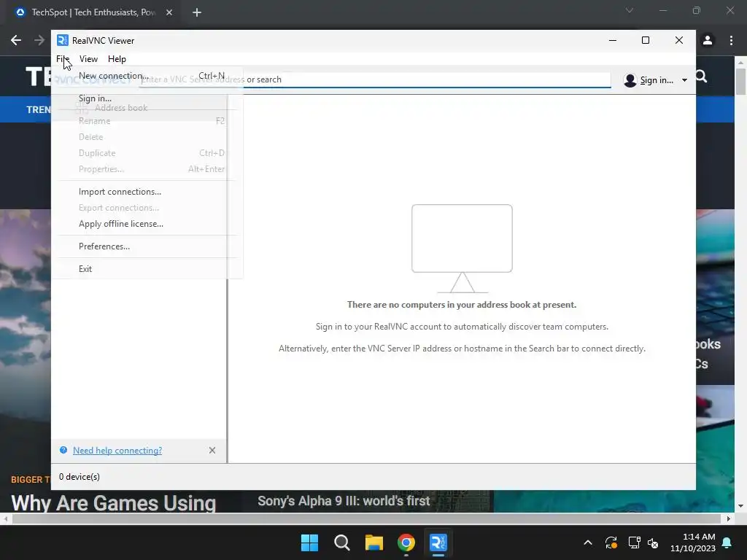Open the network tray icon
Viewport: 747px width, 560px height.
coord(634,542)
